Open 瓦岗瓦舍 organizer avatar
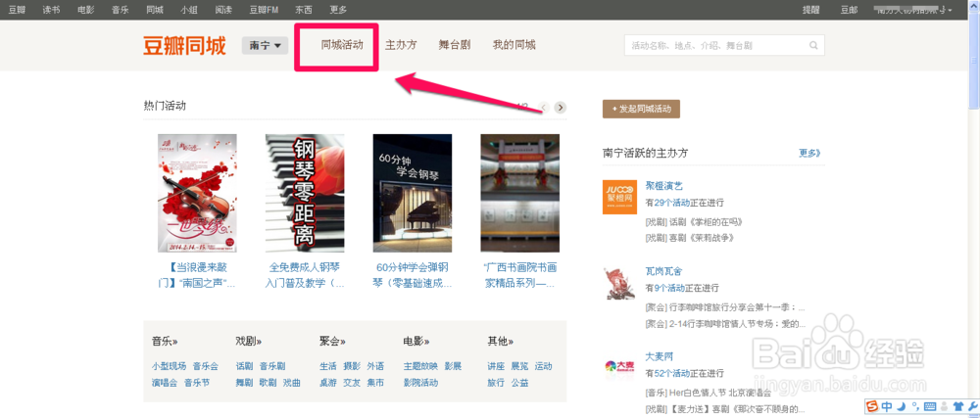Viewport: 980px width, 418px height. (x=619, y=283)
